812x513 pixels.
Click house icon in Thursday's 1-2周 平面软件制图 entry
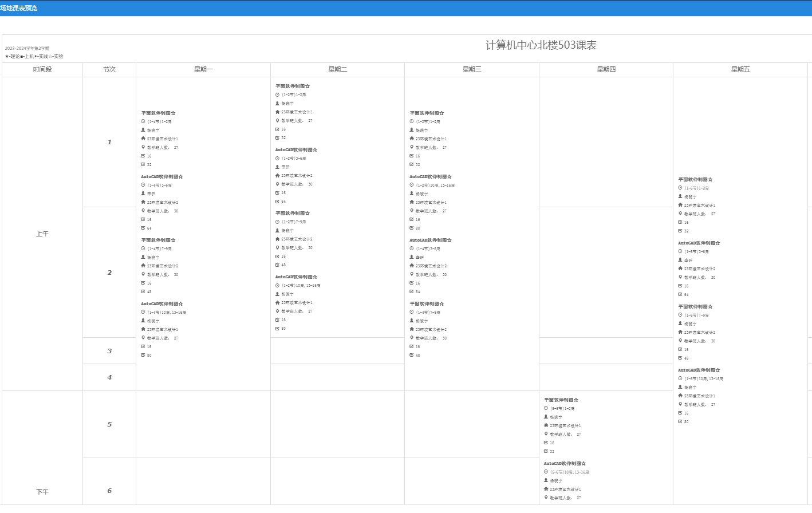pos(546,425)
